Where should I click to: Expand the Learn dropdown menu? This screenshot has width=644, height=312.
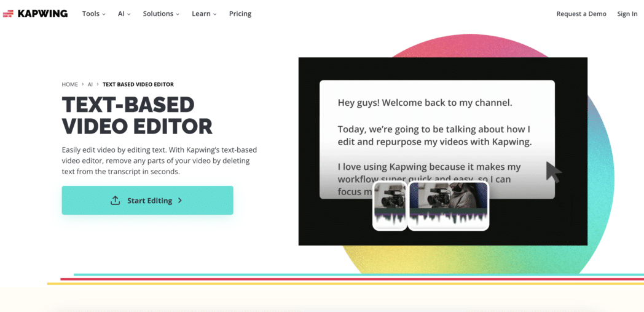204,14
